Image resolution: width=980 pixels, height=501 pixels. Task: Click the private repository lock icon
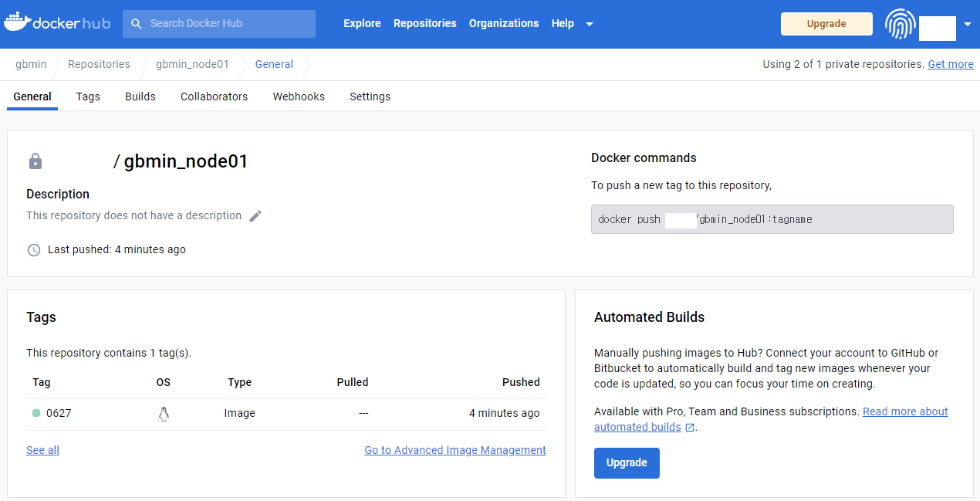pos(35,161)
